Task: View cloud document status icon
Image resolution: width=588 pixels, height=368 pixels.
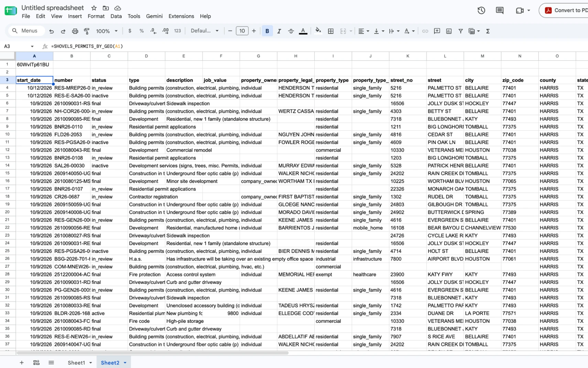Action: tap(118, 8)
